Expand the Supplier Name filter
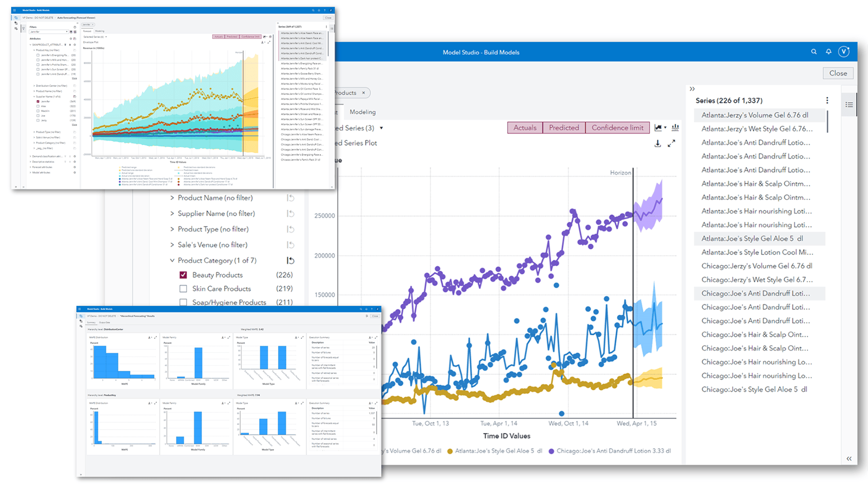 click(x=172, y=213)
